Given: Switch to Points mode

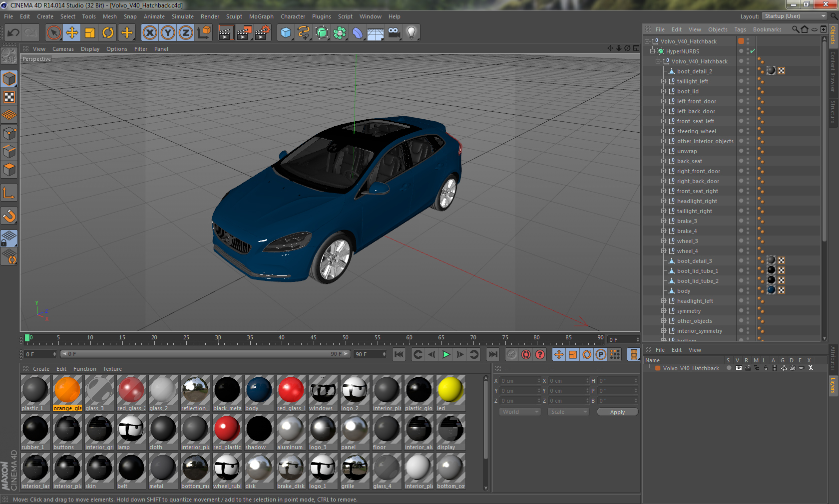Looking at the screenshot, I should coord(9,134).
